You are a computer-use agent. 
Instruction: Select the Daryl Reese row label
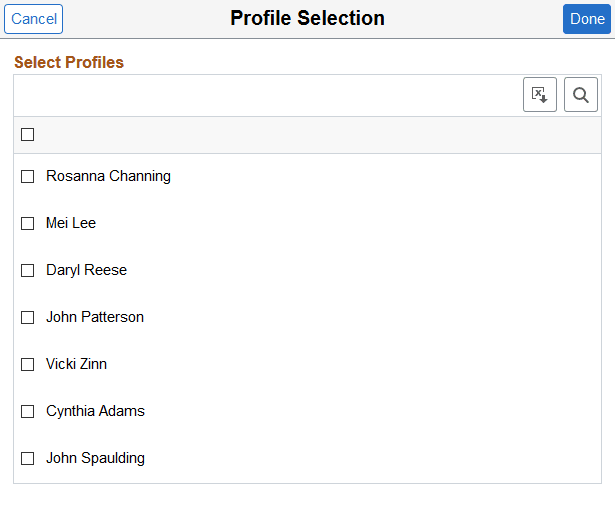86,270
